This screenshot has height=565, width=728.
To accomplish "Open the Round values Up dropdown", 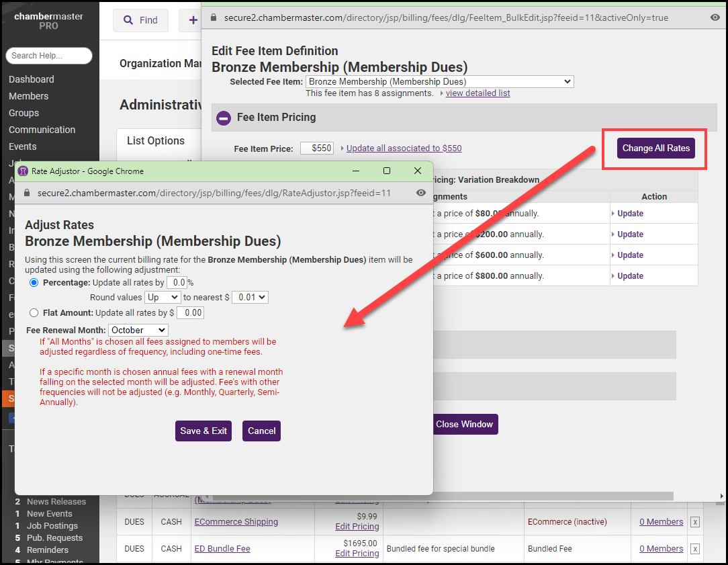I will click(163, 297).
